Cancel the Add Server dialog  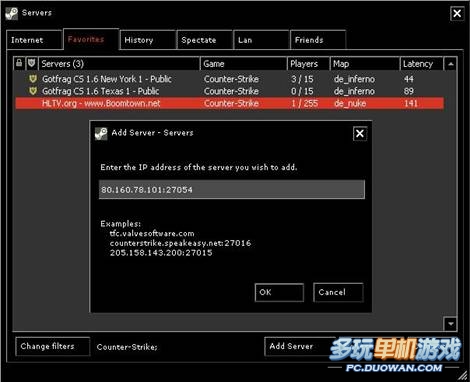tap(338, 292)
